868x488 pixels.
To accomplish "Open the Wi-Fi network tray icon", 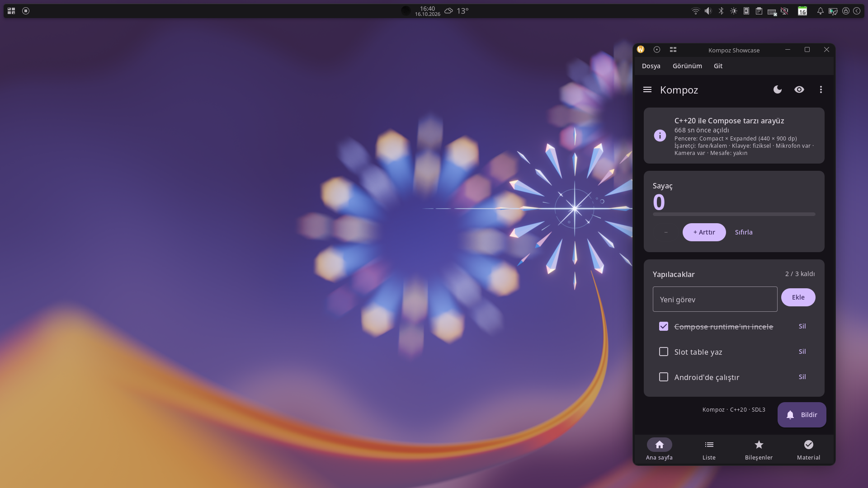I will point(696,11).
